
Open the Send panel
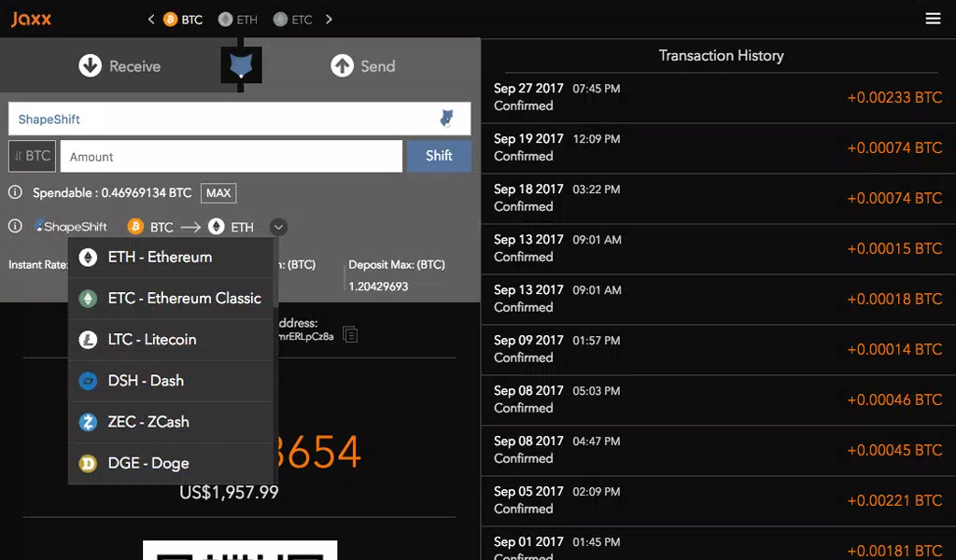[363, 66]
